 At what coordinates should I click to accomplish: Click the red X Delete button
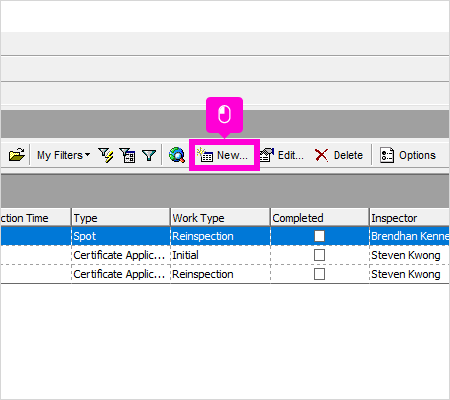coord(339,155)
